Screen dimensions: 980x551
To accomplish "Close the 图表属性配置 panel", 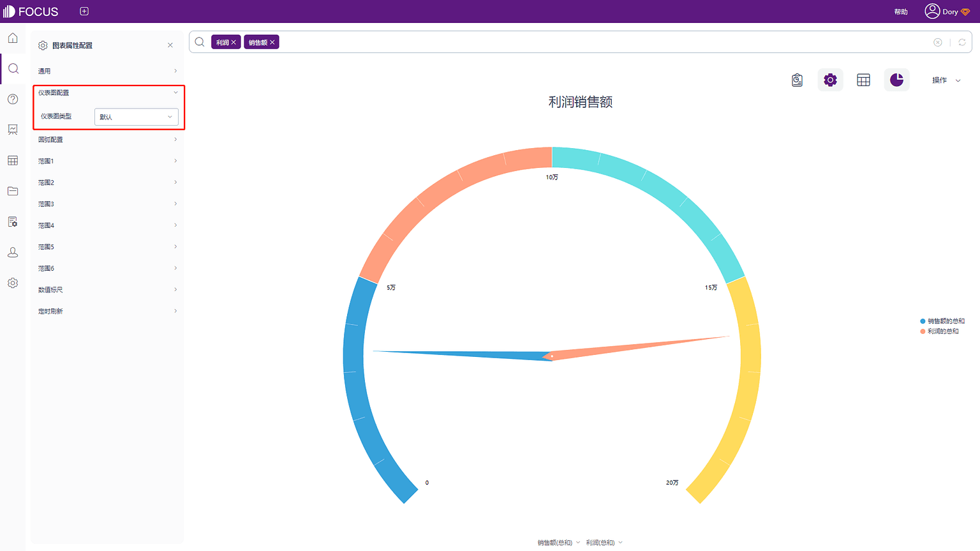I will pyautogui.click(x=170, y=45).
